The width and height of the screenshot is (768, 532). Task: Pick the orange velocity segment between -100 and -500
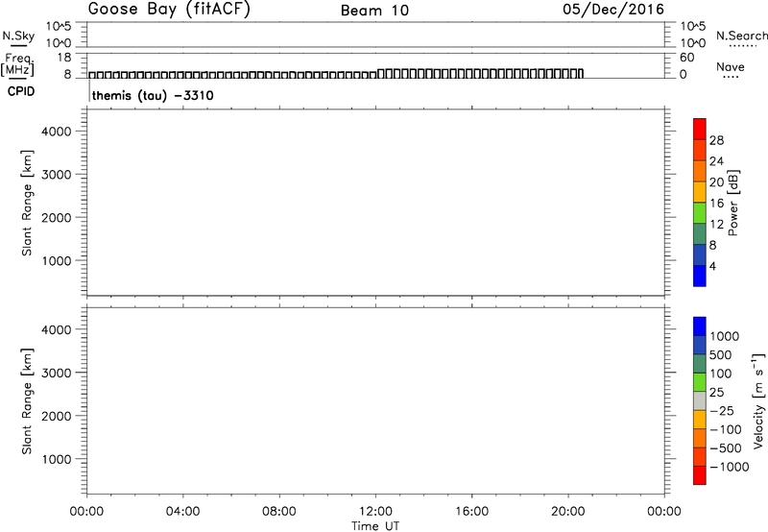click(700, 438)
